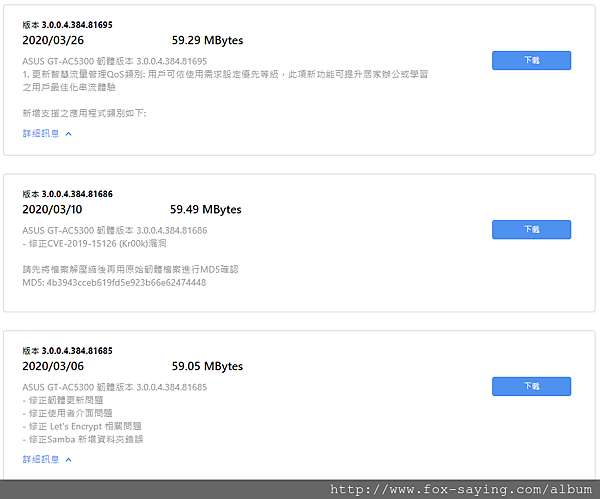Click the chevron icon in 81695 card
This screenshot has height=499, width=600.
(x=68, y=134)
